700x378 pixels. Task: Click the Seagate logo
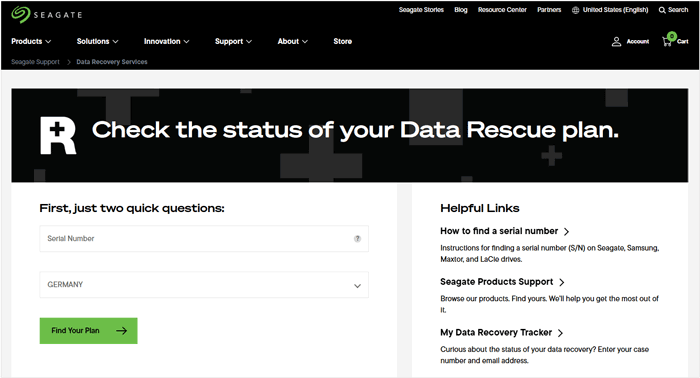(47, 14)
